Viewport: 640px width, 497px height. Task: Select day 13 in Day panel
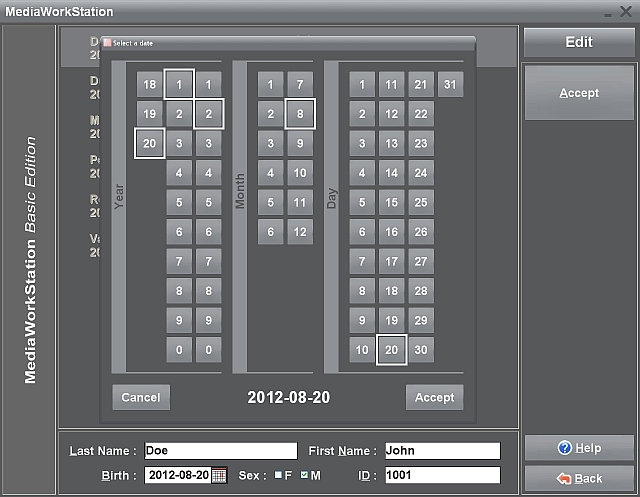391,143
